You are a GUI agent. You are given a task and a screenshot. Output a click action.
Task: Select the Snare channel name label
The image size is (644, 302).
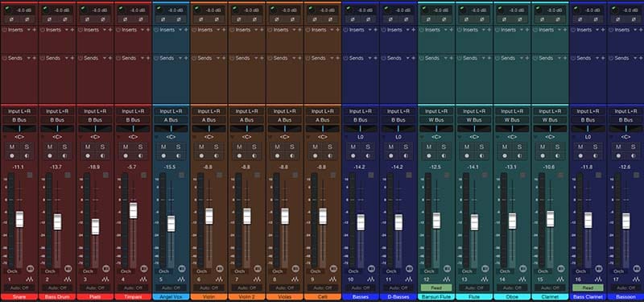(x=19, y=296)
